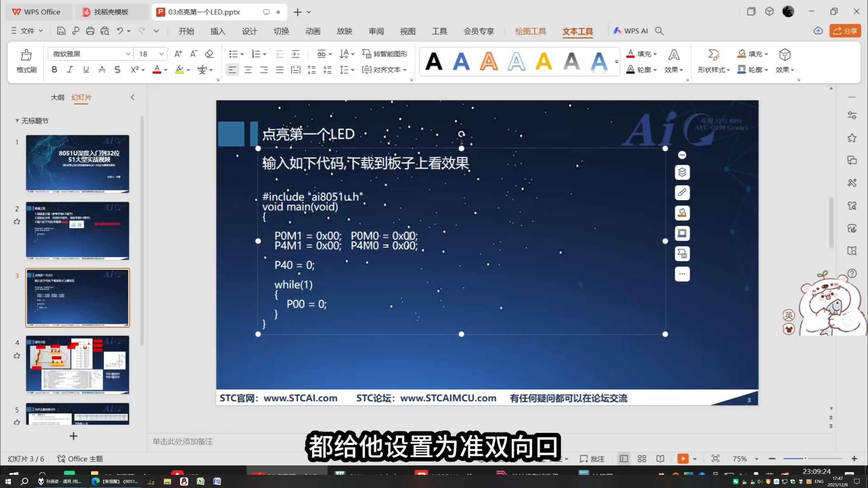Apply bold to selected text

tap(54, 69)
